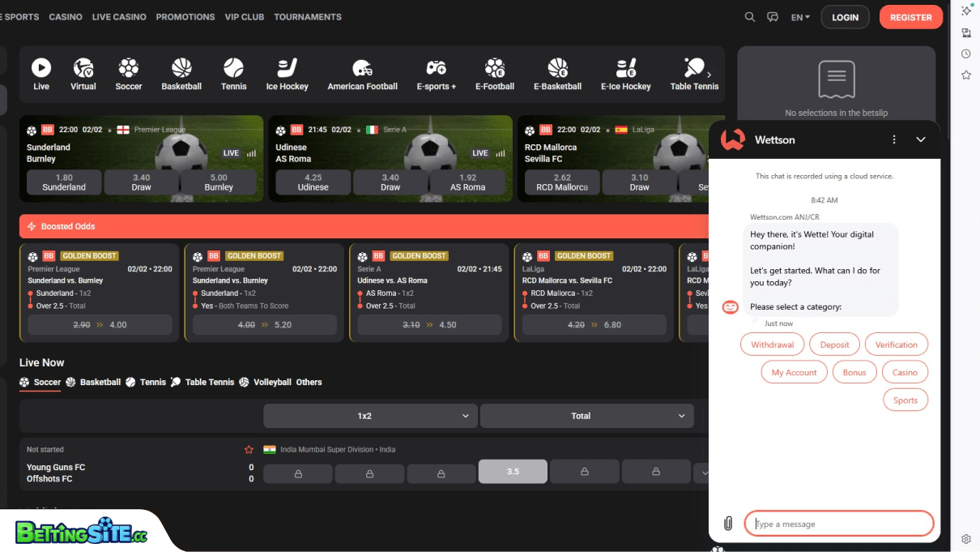Screen dimensions: 980x552
Task: Click the attachment paperclip in chat
Action: point(727,524)
